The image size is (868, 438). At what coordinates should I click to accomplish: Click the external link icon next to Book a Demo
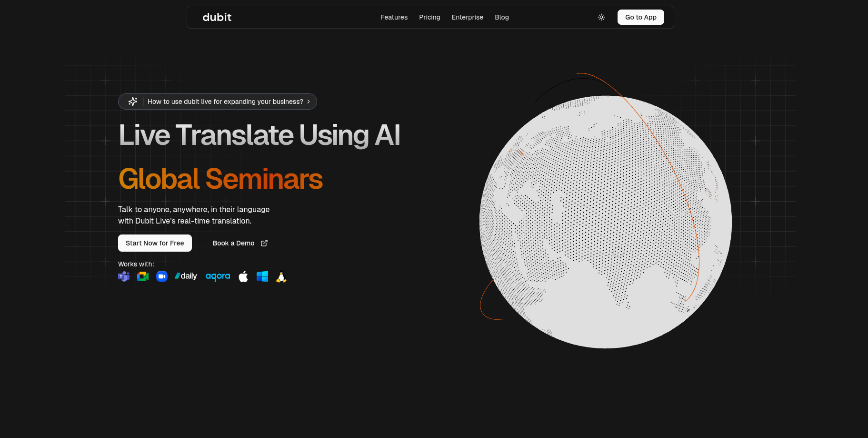click(264, 243)
